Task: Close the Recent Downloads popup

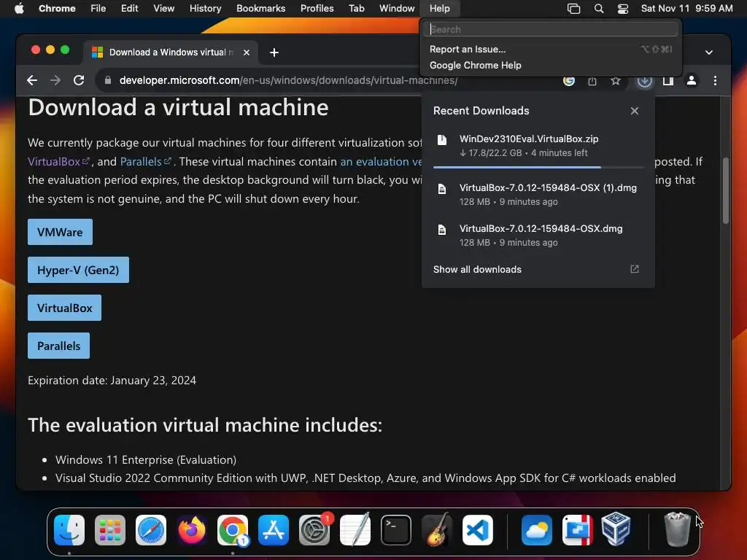Action: pyautogui.click(x=634, y=111)
